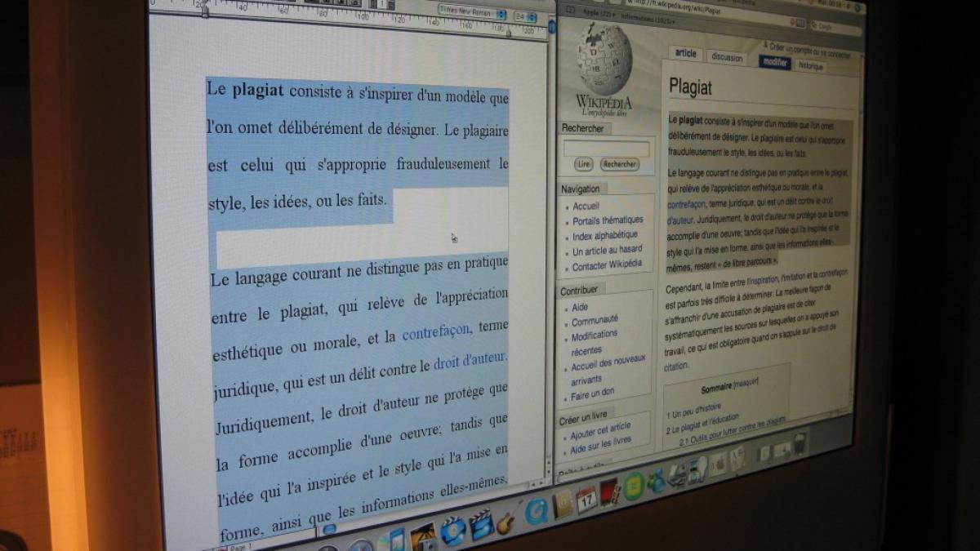980x551 pixels.
Task: Open the Times New Roman font dropdown
Action: [472, 11]
